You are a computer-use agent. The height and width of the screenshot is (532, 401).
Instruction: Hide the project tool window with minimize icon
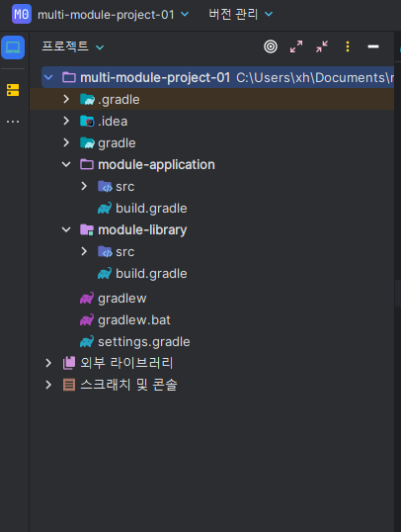pyautogui.click(x=373, y=46)
